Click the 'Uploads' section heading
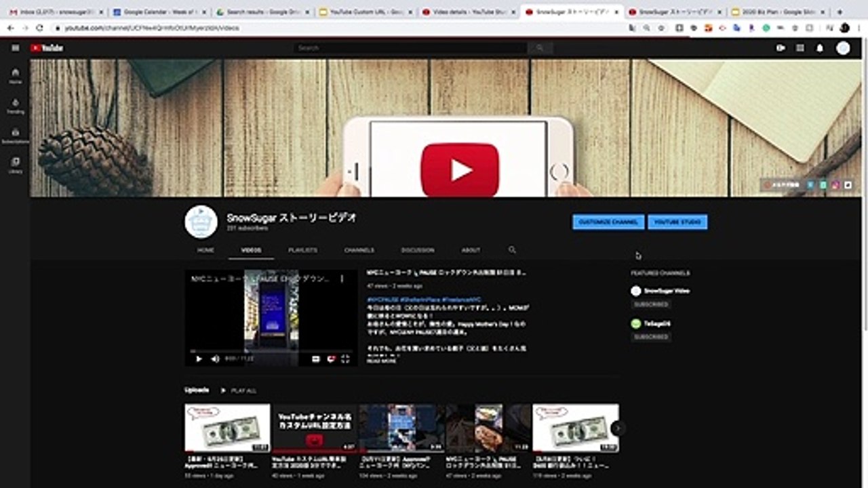This screenshot has height=488, width=868. (197, 390)
